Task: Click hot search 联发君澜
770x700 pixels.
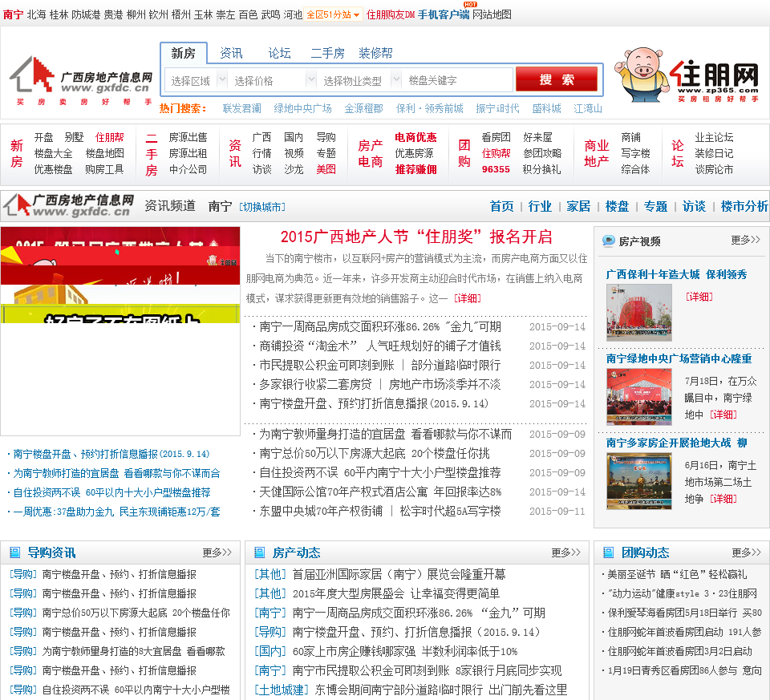Action: 242,108
